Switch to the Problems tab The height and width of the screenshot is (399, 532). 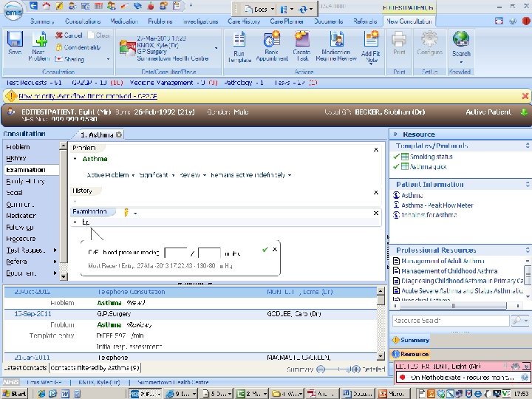coord(160,21)
